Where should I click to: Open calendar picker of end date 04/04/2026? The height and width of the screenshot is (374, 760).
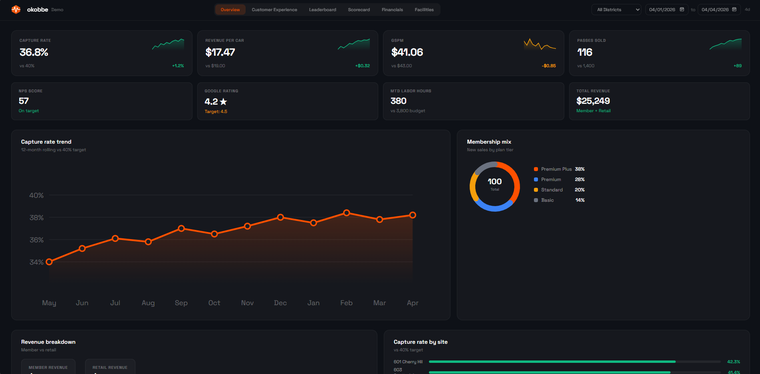pyautogui.click(x=734, y=9)
